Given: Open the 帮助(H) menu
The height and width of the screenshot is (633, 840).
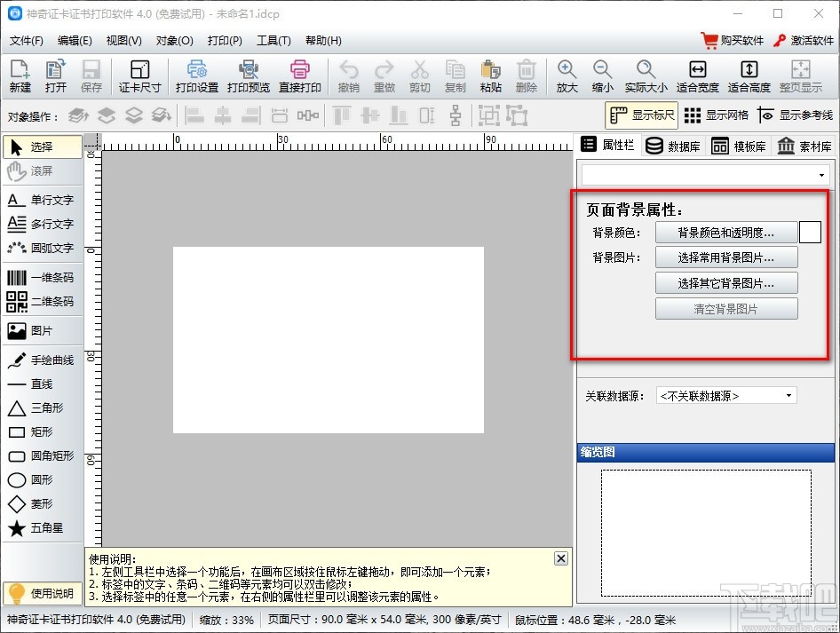Looking at the screenshot, I should 323,41.
